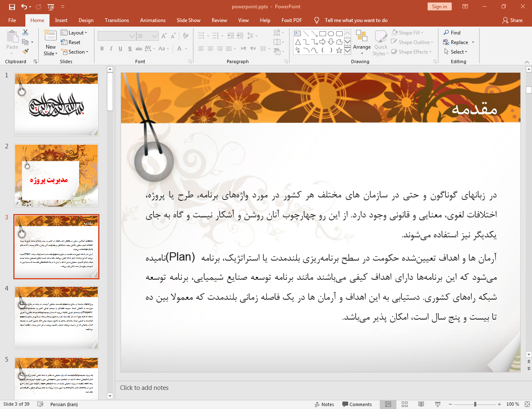Open the Transitions tab
532x409 pixels.
[116, 20]
